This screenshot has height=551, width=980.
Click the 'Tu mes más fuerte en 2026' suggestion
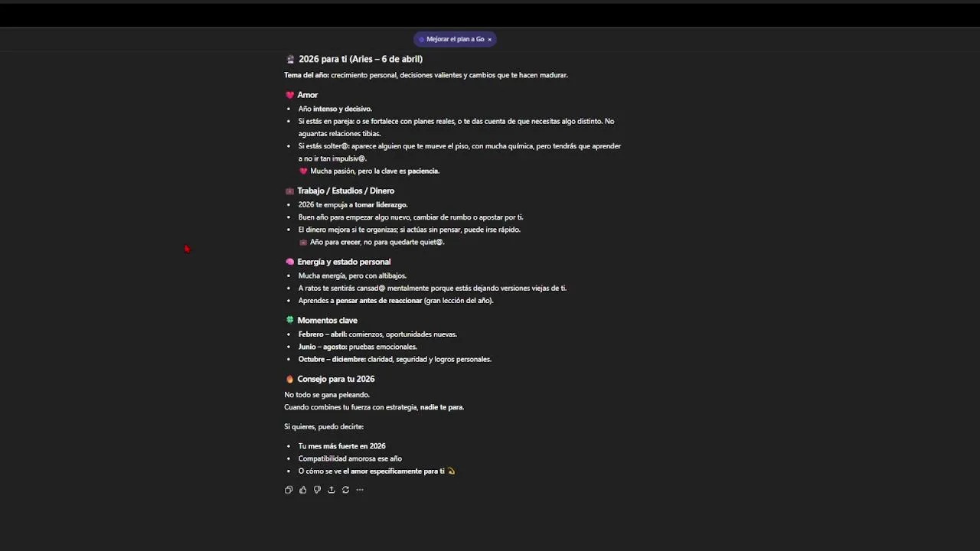pyautogui.click(x=342, y=446)
